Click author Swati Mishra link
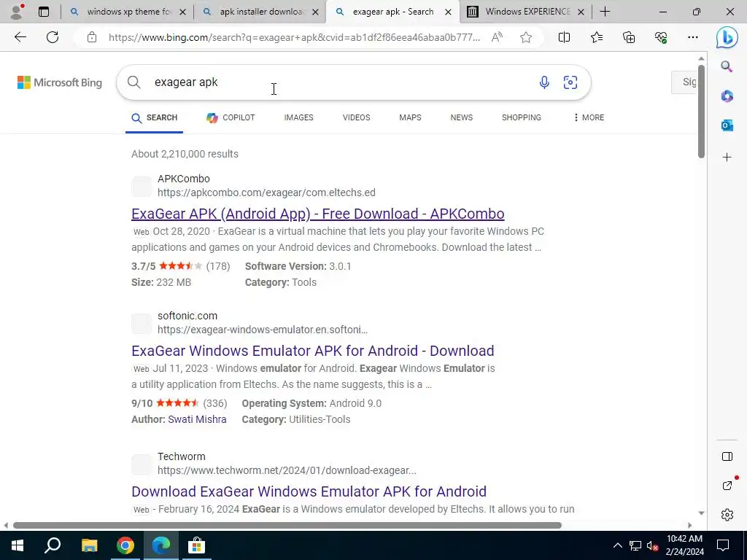 tap(197, 419)
